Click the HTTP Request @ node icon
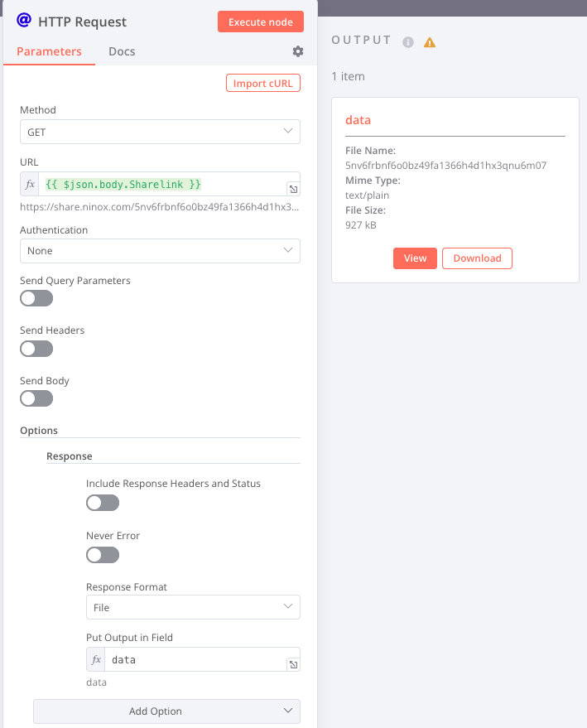The image size is (587, 728). pos(24,21)
